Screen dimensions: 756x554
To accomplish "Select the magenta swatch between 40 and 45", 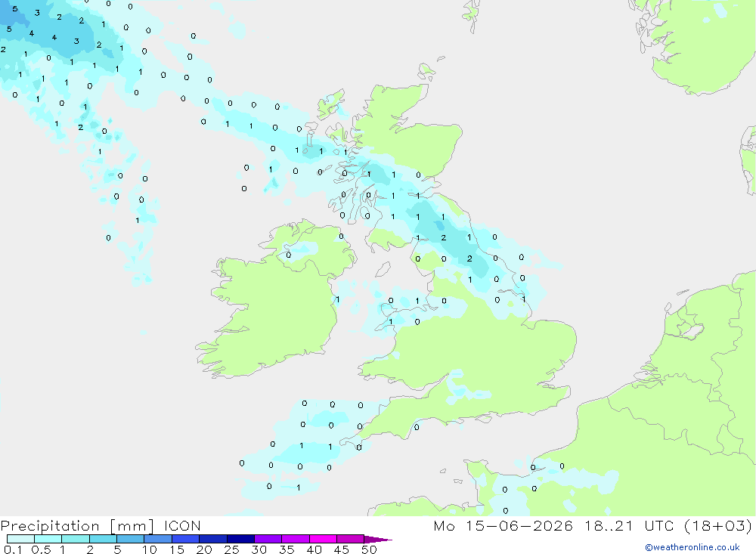I will (323, 539).
